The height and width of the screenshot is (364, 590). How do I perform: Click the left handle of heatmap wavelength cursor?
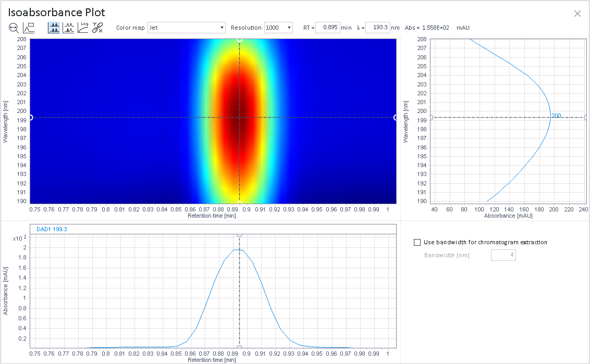(x=31, y=118)
